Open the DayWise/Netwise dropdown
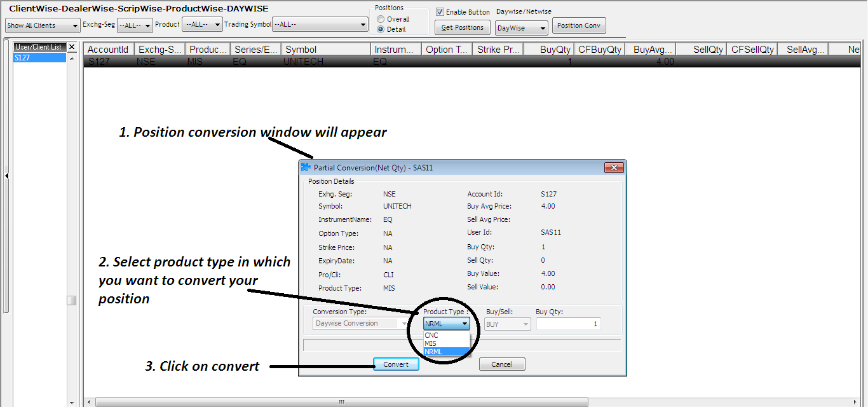The height and width of the screenshot is (407, 868). pyautogui.click(x=521, y=28)
